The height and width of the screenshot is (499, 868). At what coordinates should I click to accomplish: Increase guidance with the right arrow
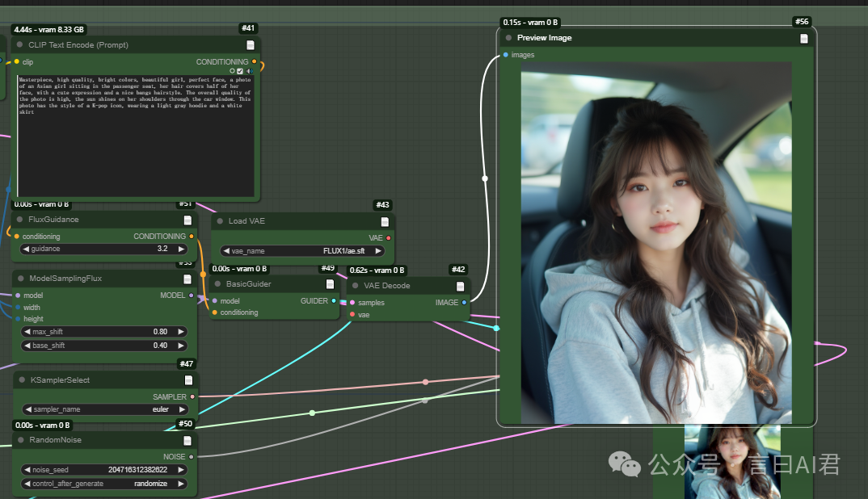181,249
